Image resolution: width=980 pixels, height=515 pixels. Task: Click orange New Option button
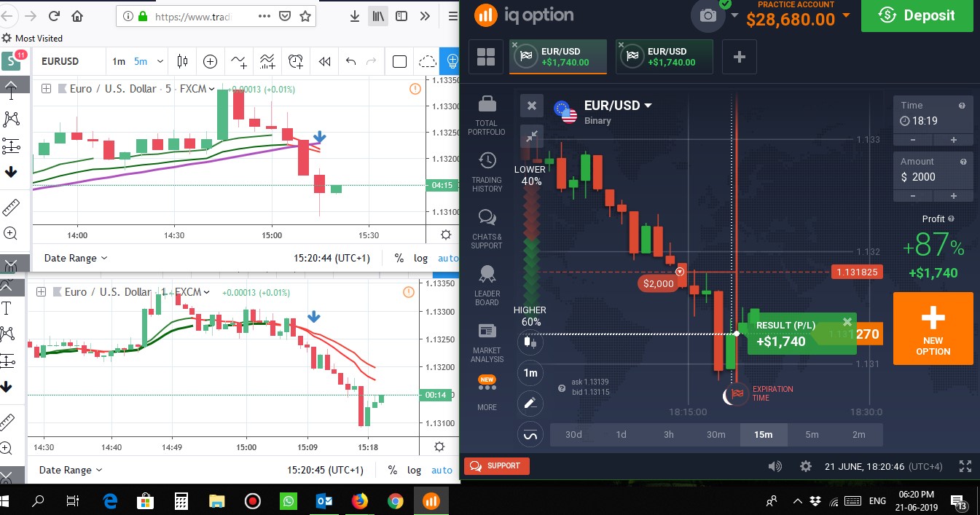(933, 329)
